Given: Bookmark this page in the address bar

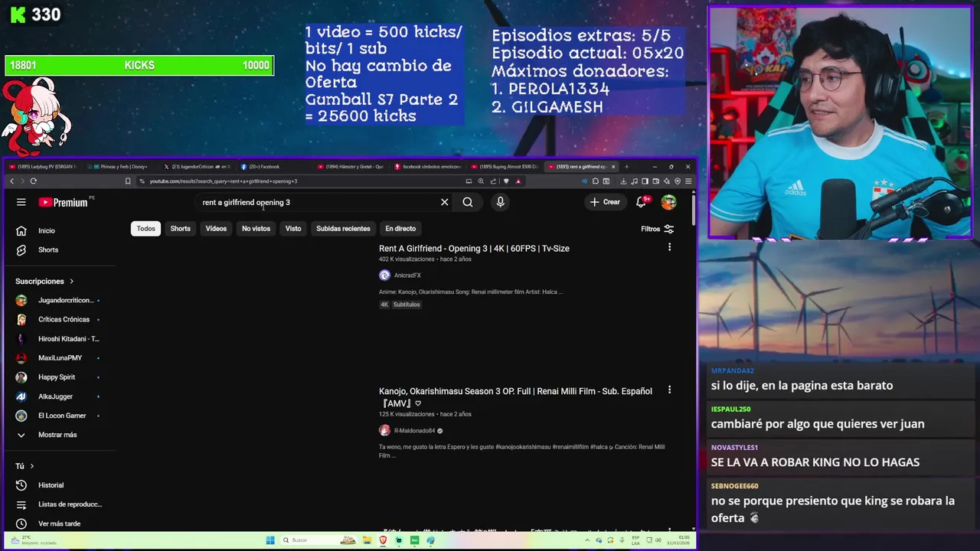Looking at the screenshot, I should tap(128, 181).
